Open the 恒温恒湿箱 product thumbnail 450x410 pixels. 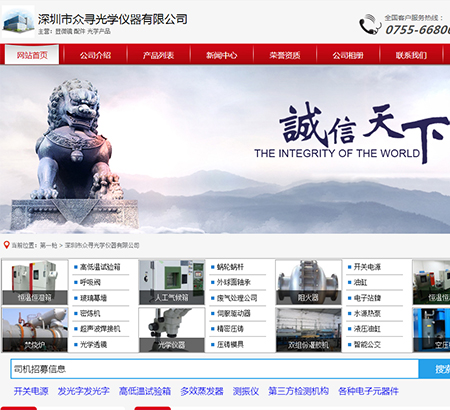coord(35,282)
